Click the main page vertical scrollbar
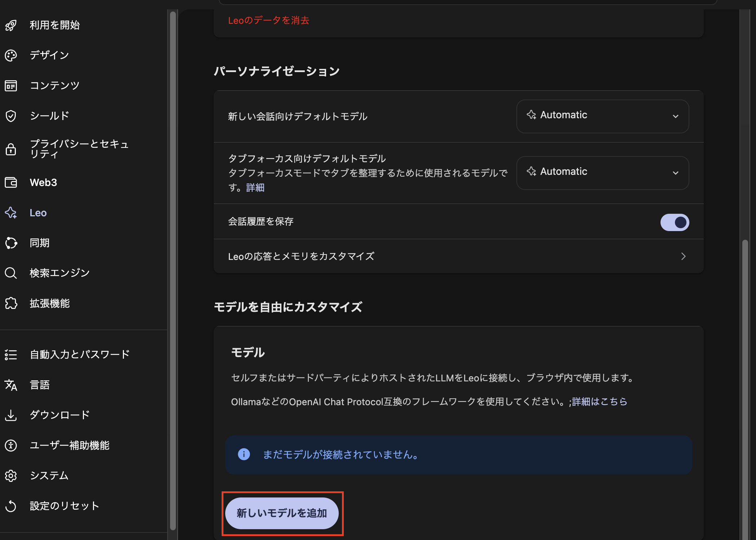The image size is (756, 540). (745, 389)
